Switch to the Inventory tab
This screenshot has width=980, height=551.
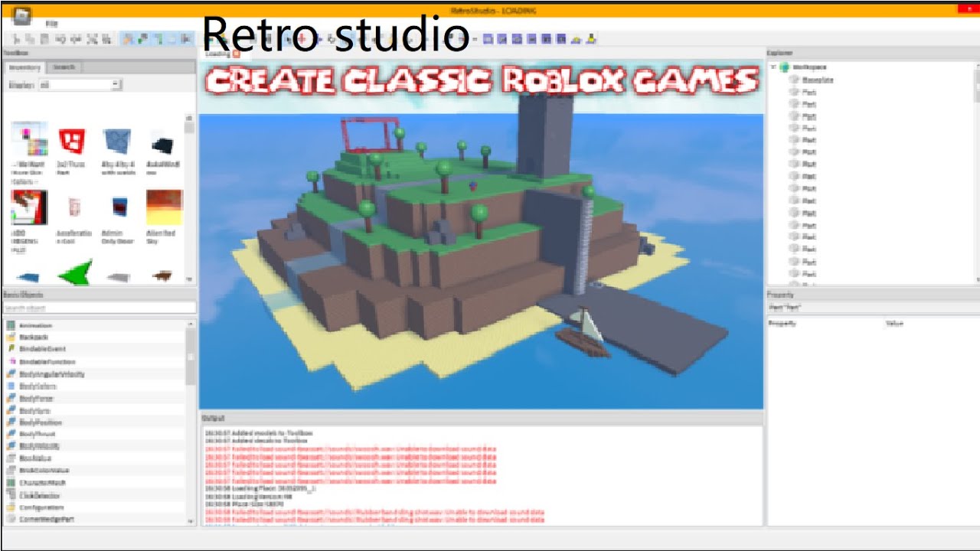pos(26,67)
